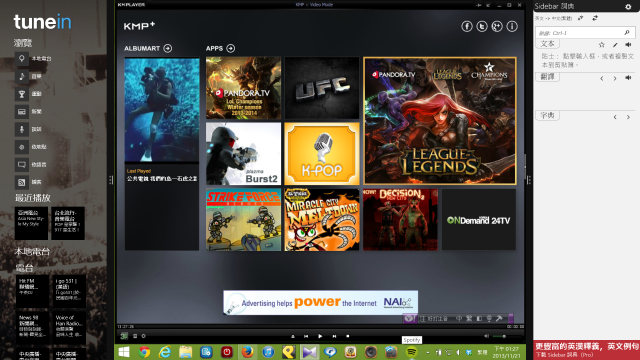This screenshot has width=640, height=360.
Task: Open TuneIn talk microphone category
Action: (x=22, y=129)
